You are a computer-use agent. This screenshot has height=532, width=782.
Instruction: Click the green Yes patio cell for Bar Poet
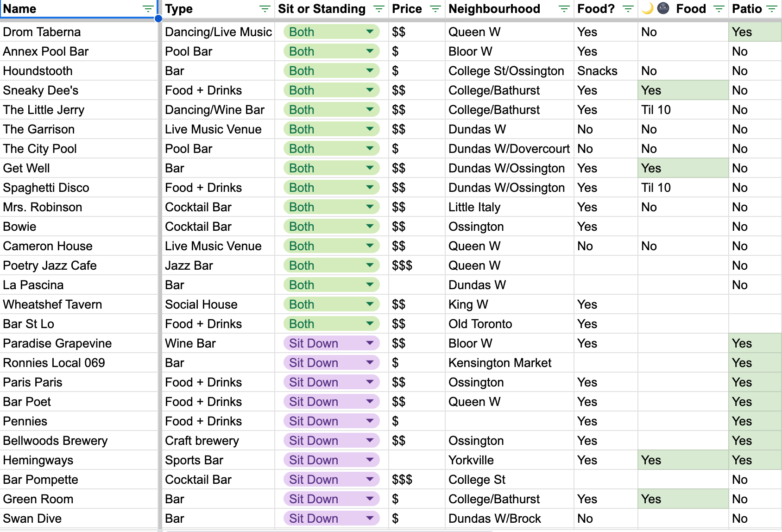coord(754,402)
